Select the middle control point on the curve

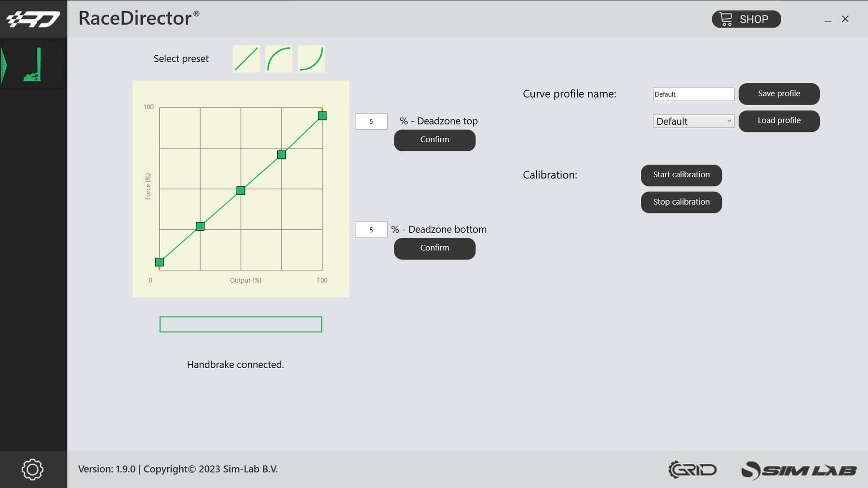pos(240,190)
